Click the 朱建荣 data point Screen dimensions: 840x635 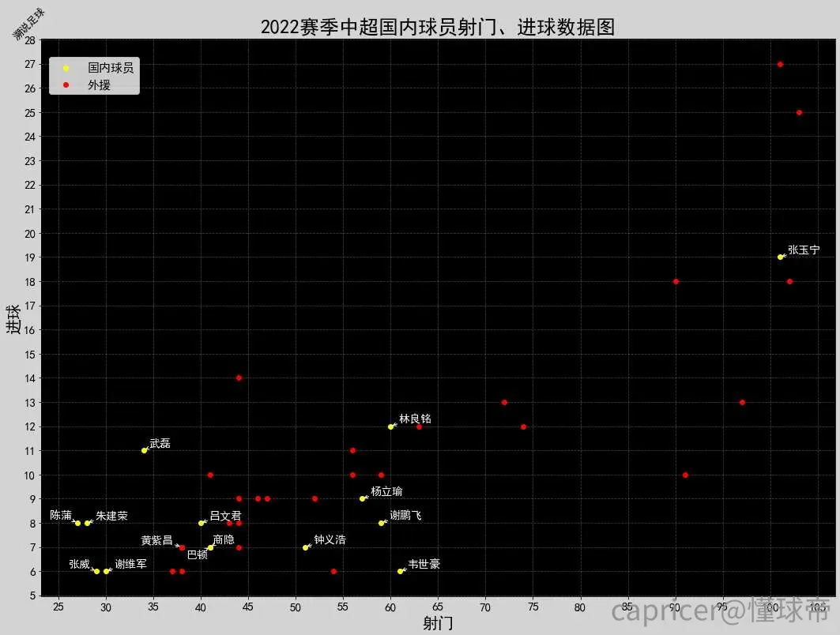click(88, 523)
